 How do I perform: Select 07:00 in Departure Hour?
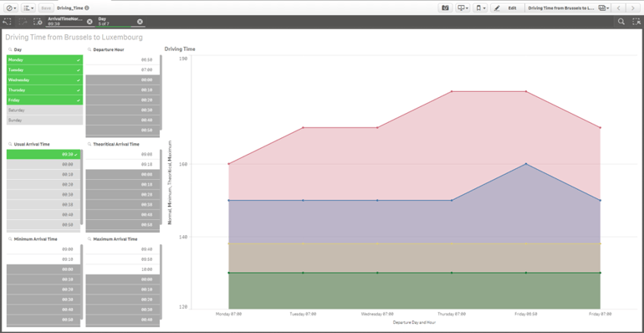(x=122, y=70)
